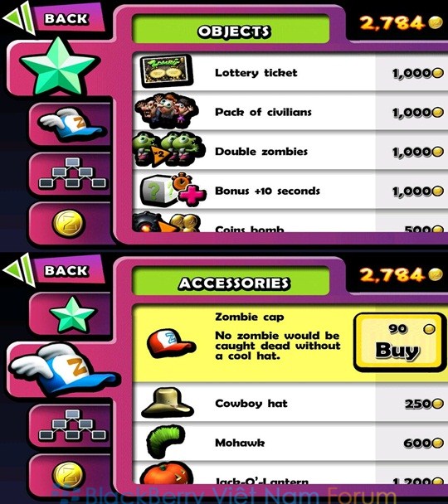This screenshot has height=504, width=448.
Task: Pick the Bonus +10 seconds item icon
Action: pos(173,190)
